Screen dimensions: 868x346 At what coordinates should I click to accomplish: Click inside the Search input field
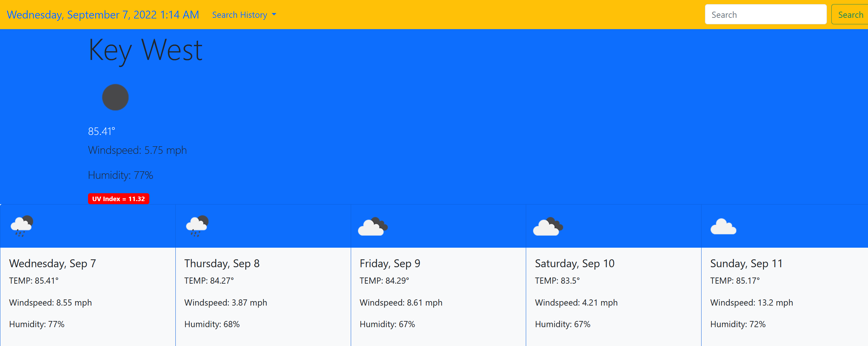point(766,14)
